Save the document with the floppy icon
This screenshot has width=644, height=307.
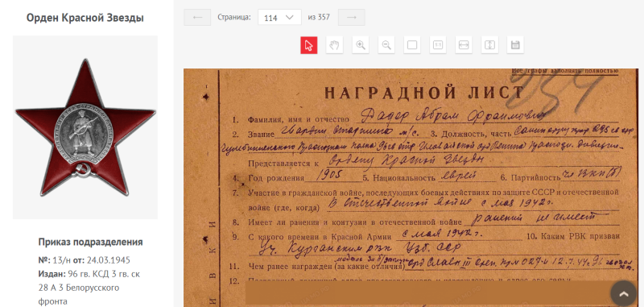[515, 45]
